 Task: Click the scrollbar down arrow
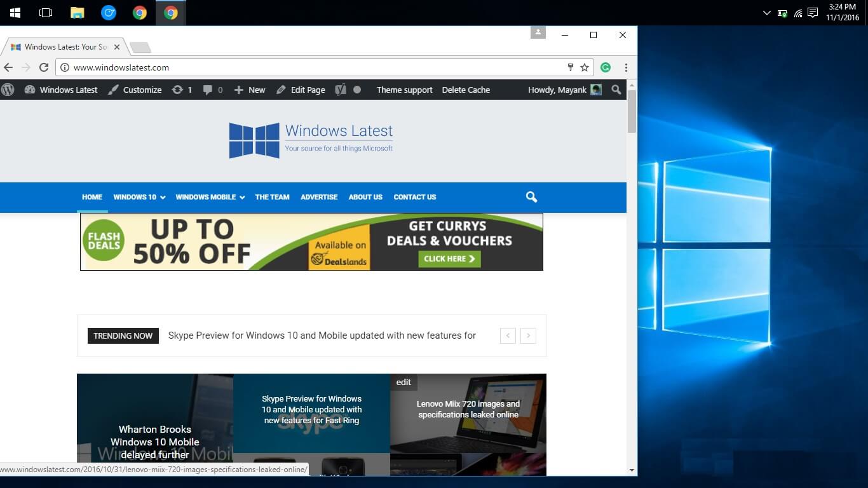[632, 470]
